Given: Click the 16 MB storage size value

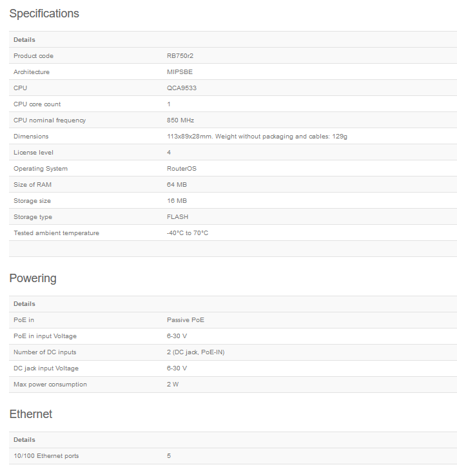Looking at the screenshot, I should [x=177, y=201].
